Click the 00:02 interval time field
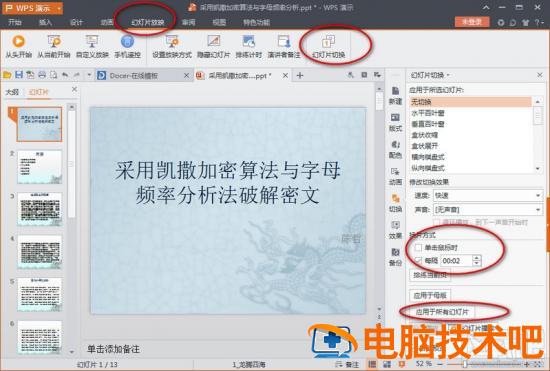The image size is (550, 371). (x=456, y=261)
